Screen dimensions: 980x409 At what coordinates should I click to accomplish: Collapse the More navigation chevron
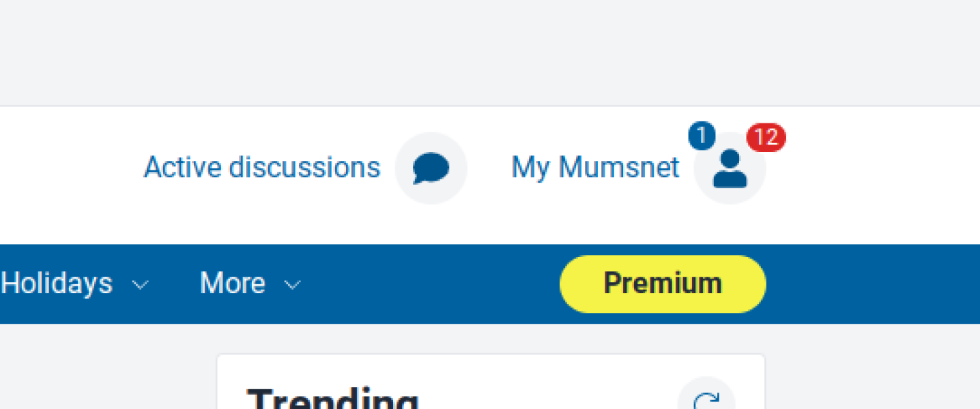[x=293, y=286]
